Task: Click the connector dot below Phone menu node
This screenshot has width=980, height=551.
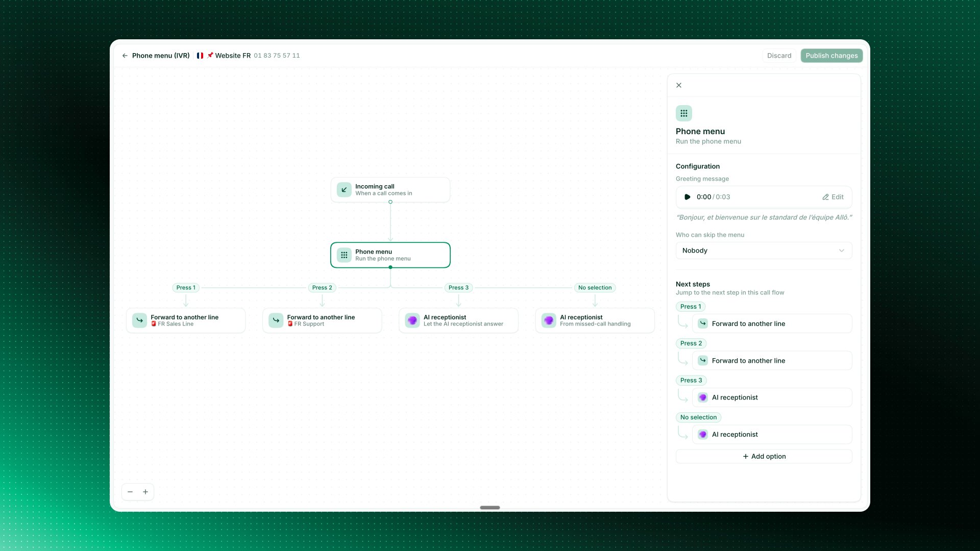Action: click(390, 267)
